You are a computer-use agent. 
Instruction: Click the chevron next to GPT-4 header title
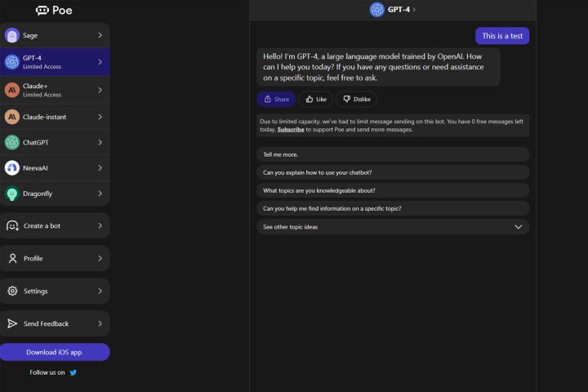(x=414, y=10)
